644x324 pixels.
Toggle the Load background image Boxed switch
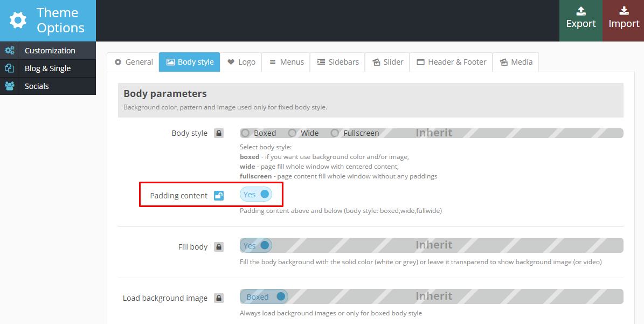pos(264,297)
